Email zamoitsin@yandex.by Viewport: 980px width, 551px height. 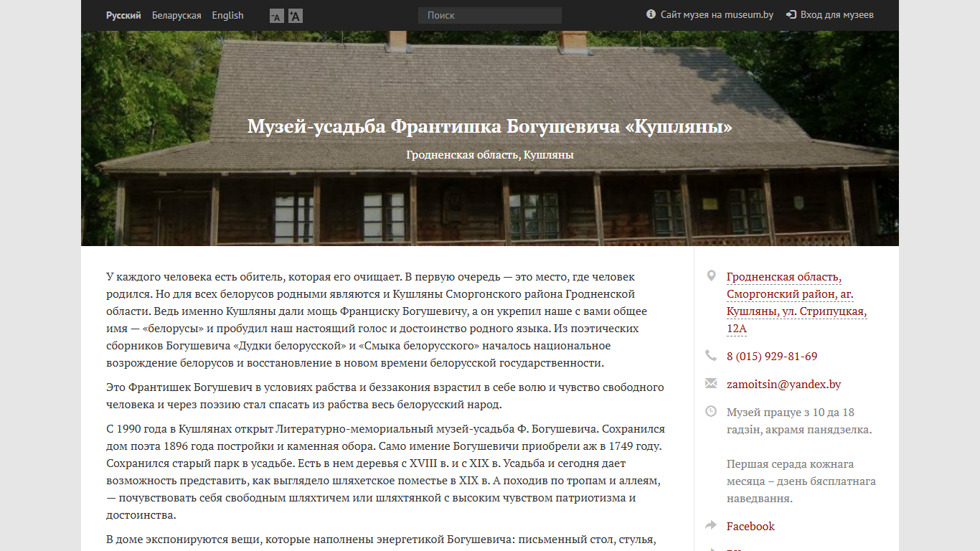783,385
